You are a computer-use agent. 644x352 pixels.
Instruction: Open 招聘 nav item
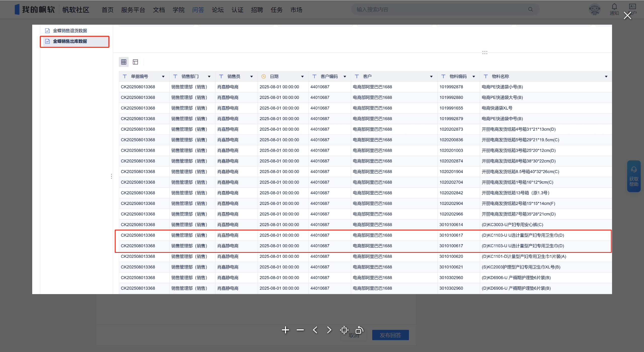pos(257,10)
